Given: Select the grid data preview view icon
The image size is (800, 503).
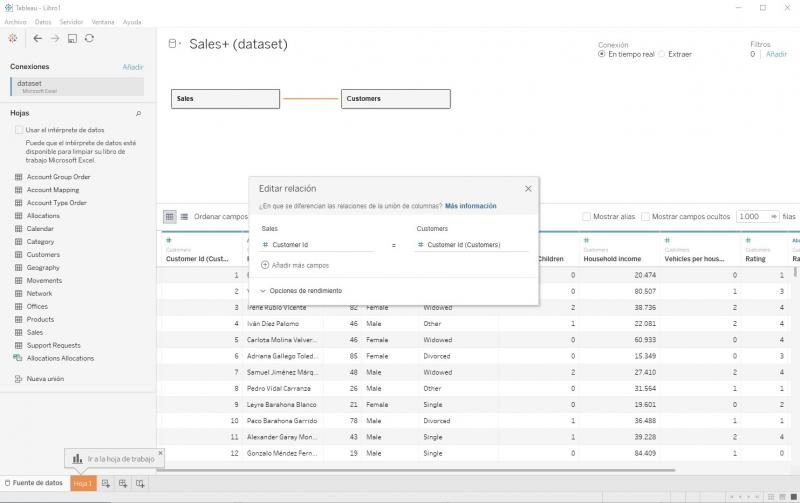Looking at the screenshot, I should 169,217.
